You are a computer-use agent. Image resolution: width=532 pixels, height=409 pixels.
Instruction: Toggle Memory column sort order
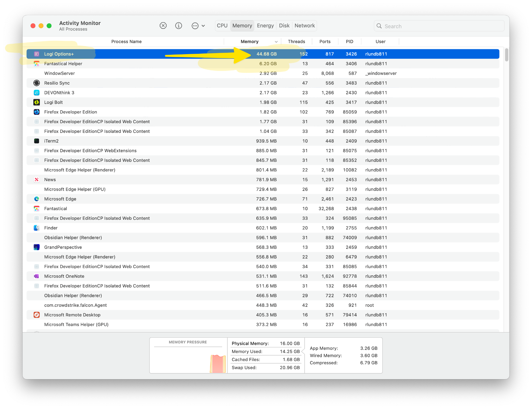point(253,41)
